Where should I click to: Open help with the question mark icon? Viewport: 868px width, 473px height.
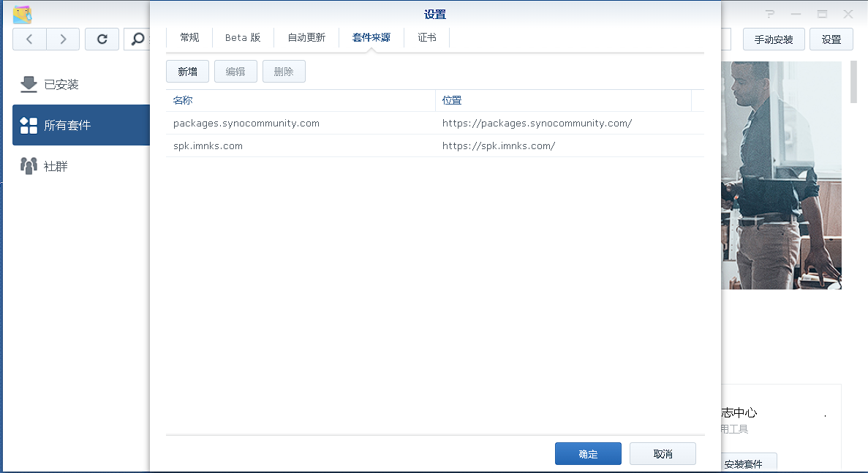point(769,15)
